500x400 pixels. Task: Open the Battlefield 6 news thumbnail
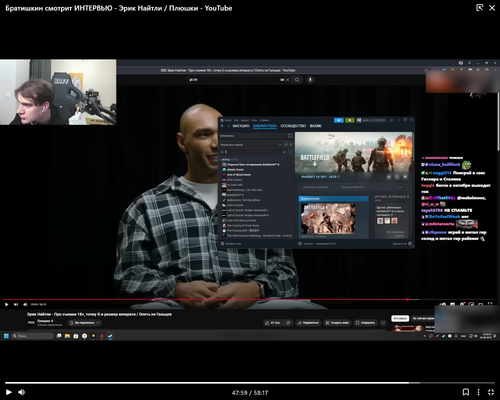(328, 219)
